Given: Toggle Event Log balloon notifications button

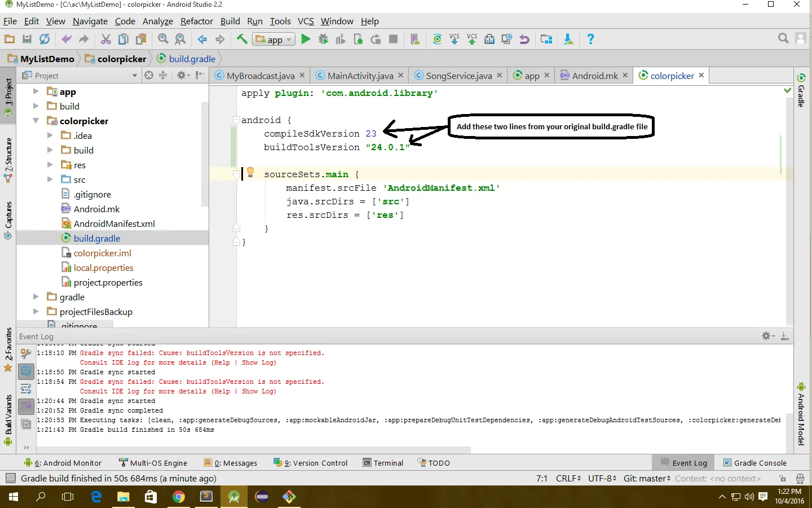Looking at the screenshot, I should click(x=26, y=371).
